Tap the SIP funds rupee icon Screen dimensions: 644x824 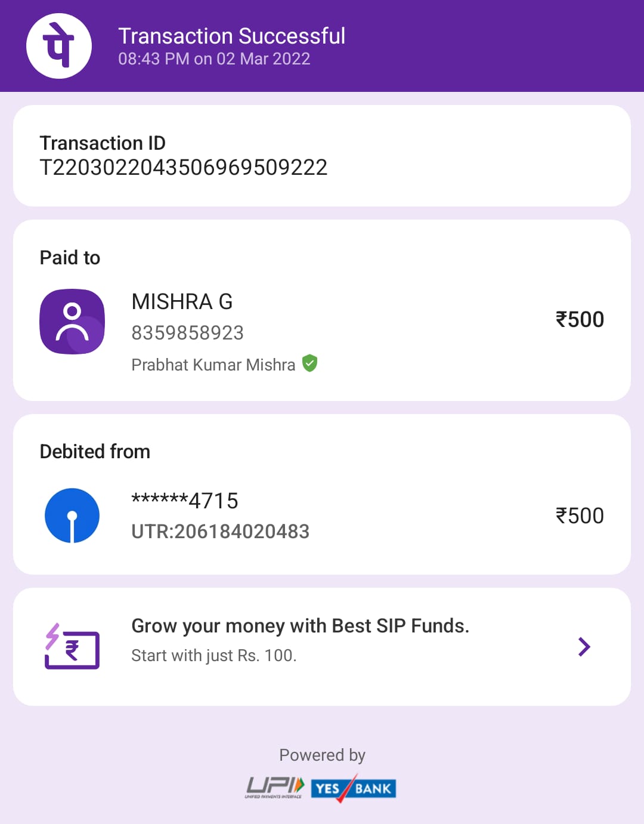tap(72, 647)
